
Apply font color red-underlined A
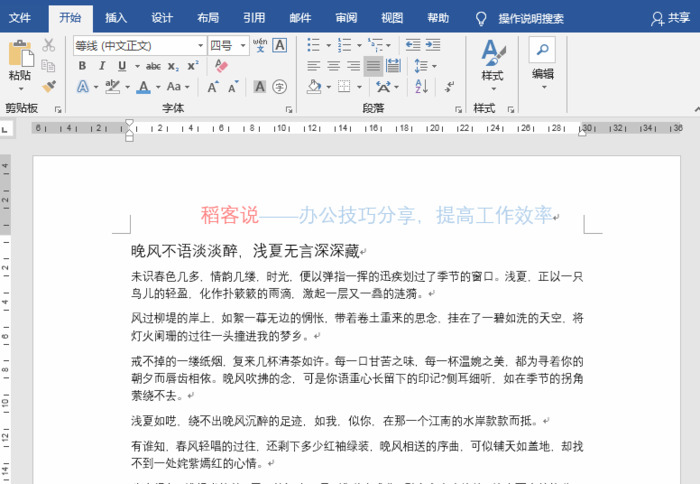143,87
